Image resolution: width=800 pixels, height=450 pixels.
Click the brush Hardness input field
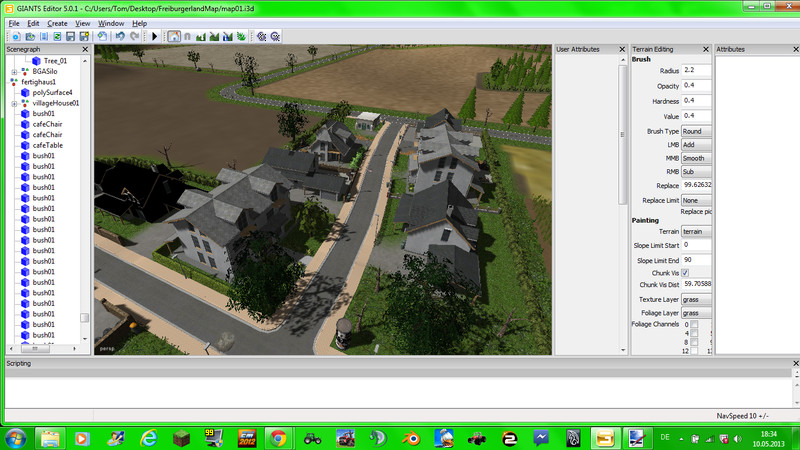[x=696, y=101]
